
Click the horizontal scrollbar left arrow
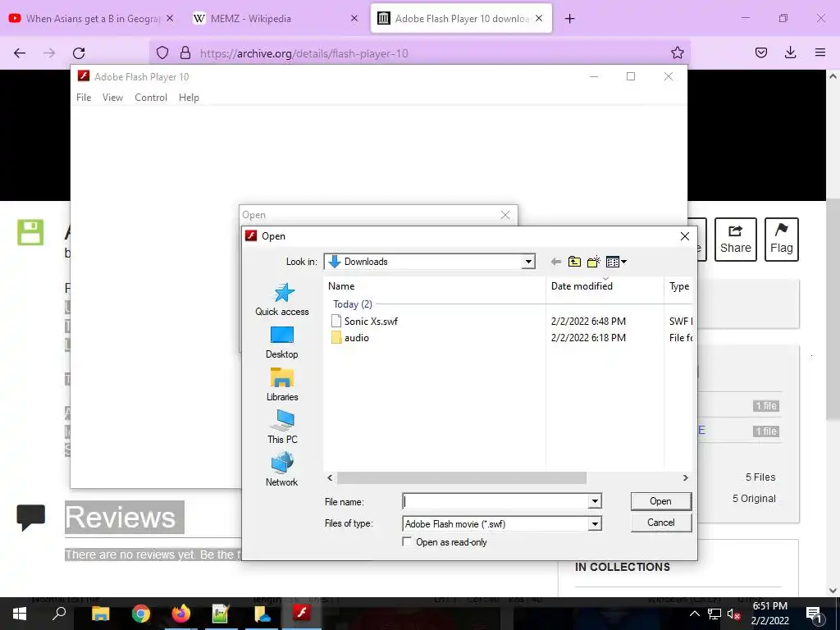point(330,477)
